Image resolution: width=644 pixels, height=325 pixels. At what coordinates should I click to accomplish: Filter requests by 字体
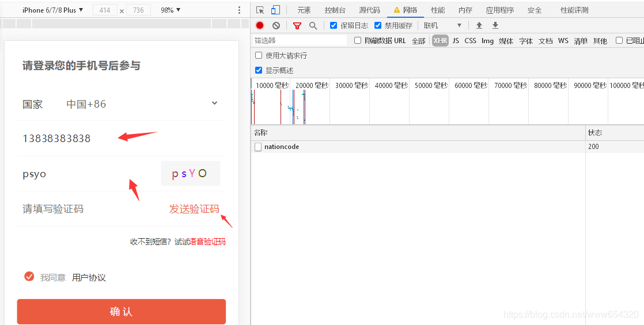click(526, 41)
